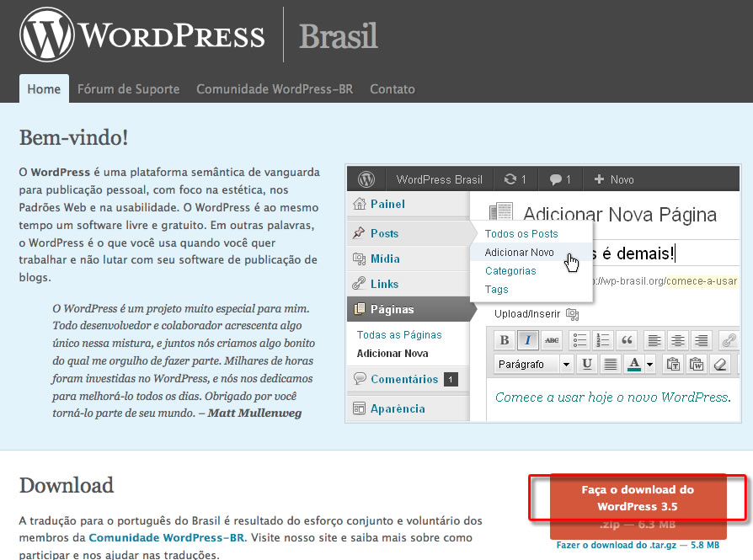
Task: Go to Fórum de Suporte
Action: pyautogui.click(x=128, y=89)
